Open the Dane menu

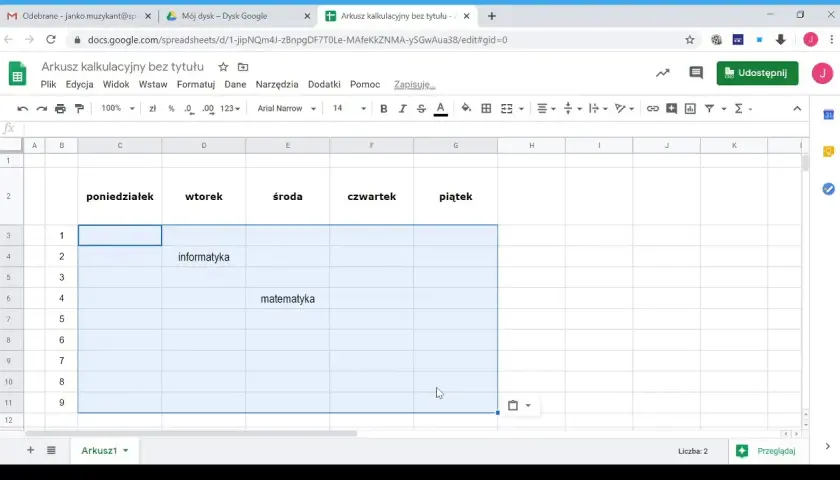tap(235, 85)
